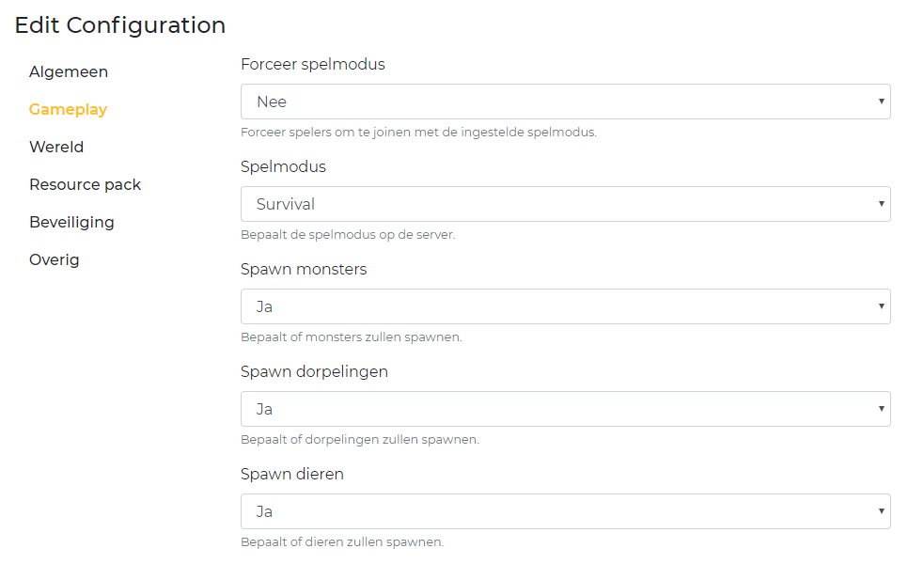Select the Gameplay sidebar item
This screenshot has height=564, width=924.
68,109
